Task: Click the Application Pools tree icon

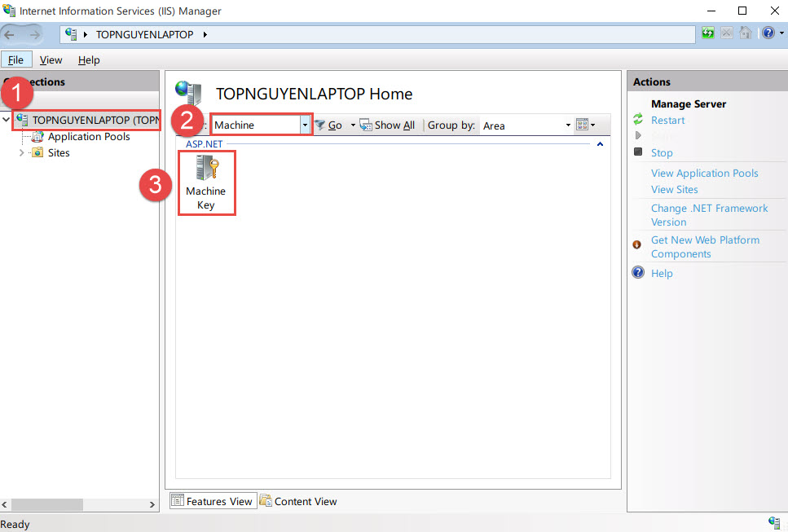Action: tap(37, 137)
